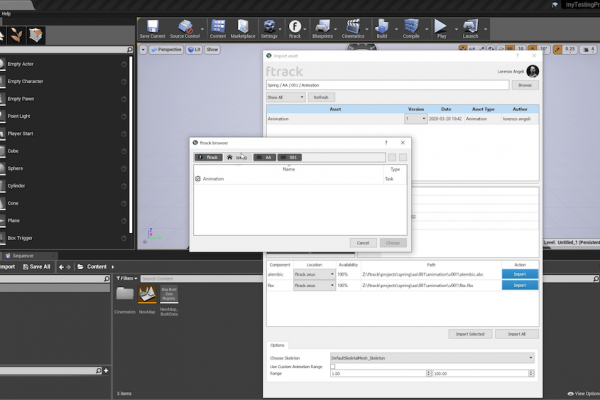Open the Choose Skeleton dropdown
This screenshot has height=400, width=600.
432,358
